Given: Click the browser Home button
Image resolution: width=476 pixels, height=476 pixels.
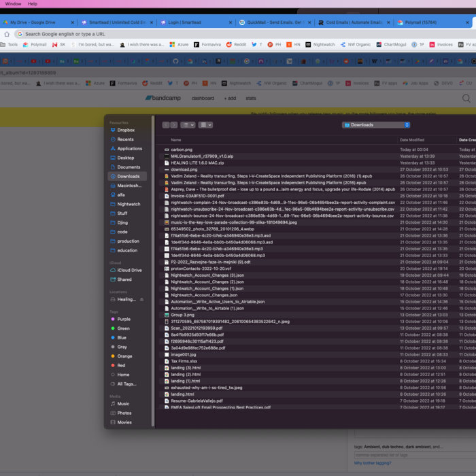Looking at the screenshot, I should [x=7, y=34].
